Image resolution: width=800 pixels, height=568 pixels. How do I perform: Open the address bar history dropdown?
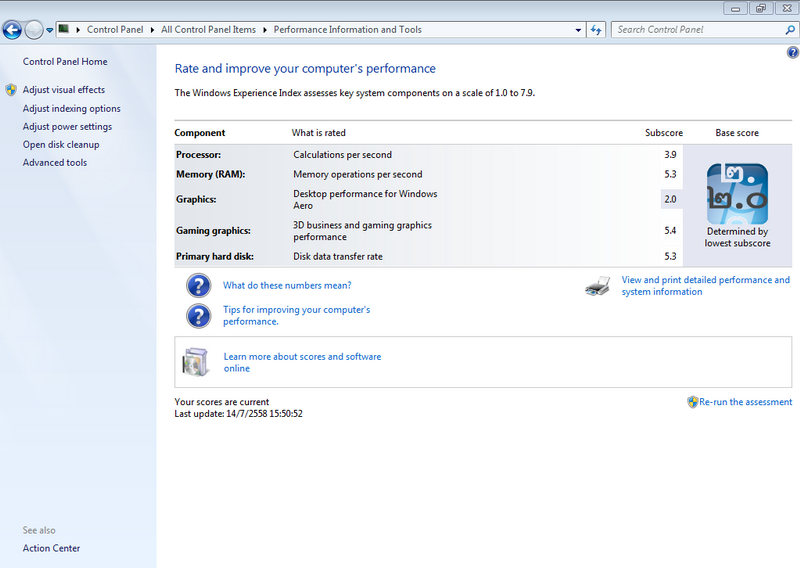[578, 30]
